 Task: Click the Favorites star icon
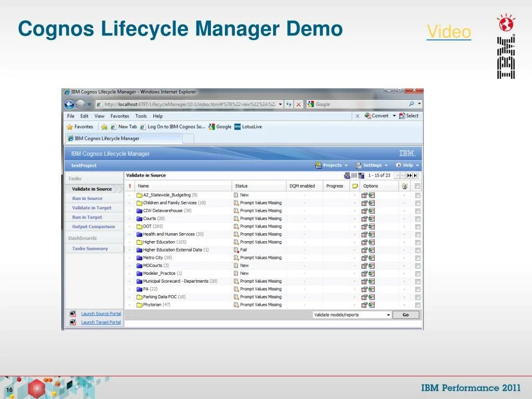tap(70, 127)
